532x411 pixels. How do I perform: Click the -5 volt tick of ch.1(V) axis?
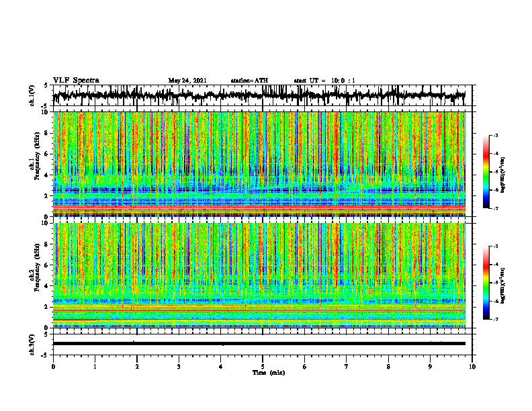pyautogui.click(x=45, y=105)
